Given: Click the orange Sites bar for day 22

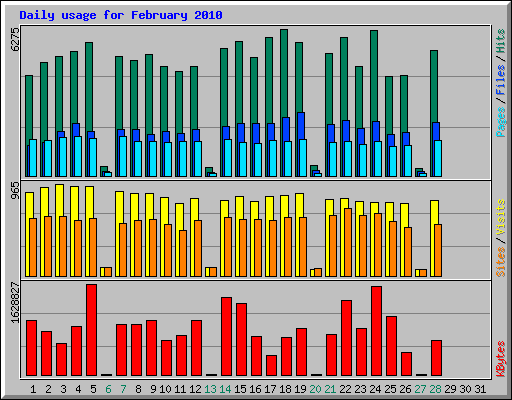Looking at the screenshot, I should click(x=348, y=242).
